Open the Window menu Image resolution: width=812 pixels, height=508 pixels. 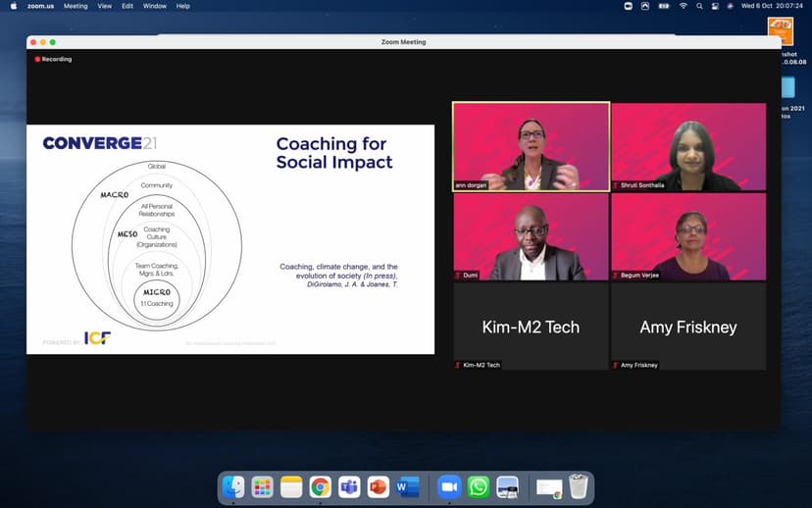click(x=154, y=6)
